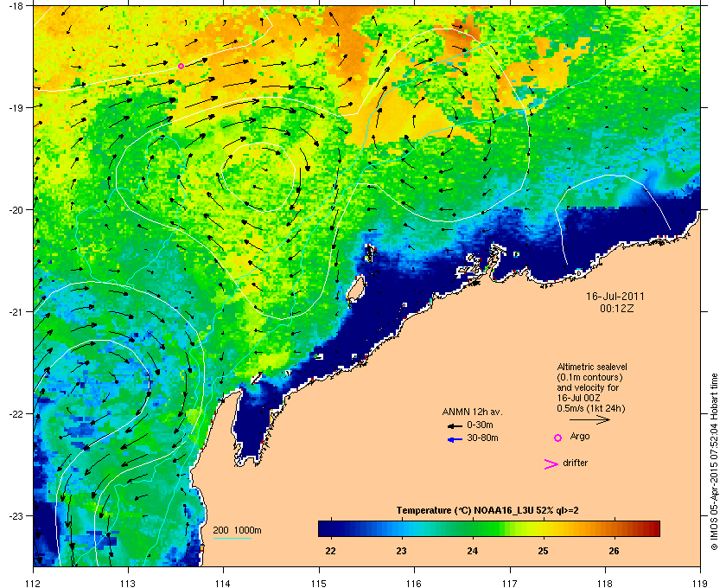The width and height of the screenshot is (726, 588).
Task: Click the black 0-30m legend arrow
Action: click(x=455, y=425)
